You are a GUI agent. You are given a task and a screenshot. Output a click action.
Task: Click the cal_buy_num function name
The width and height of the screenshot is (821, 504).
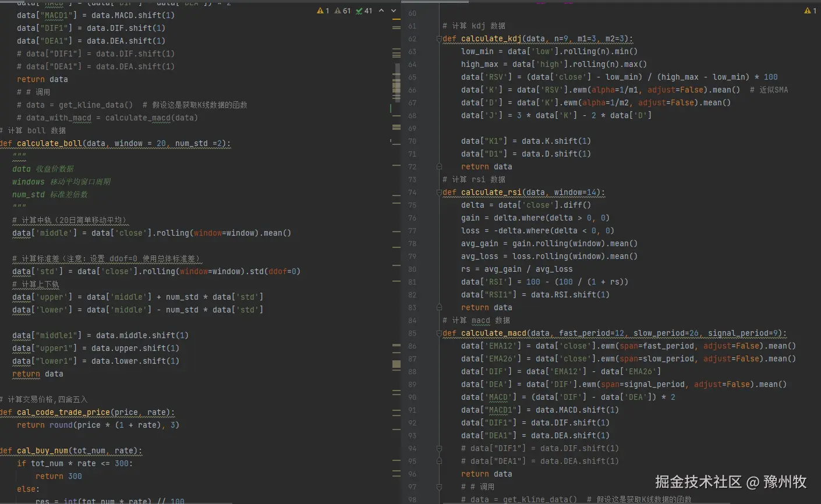click(x=43, y=451)
